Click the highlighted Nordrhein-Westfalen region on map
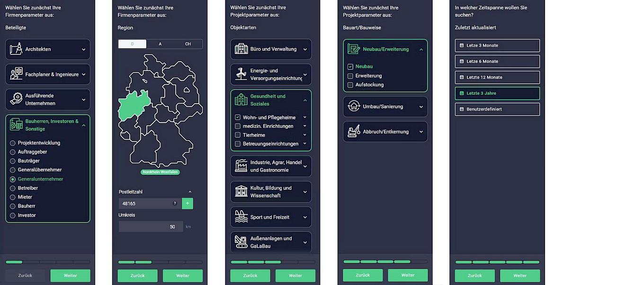644x285 pixels. point(133,105)
